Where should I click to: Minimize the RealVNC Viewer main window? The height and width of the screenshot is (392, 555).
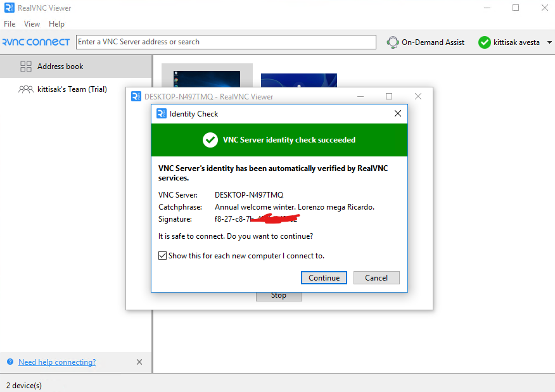click(487, 8)
